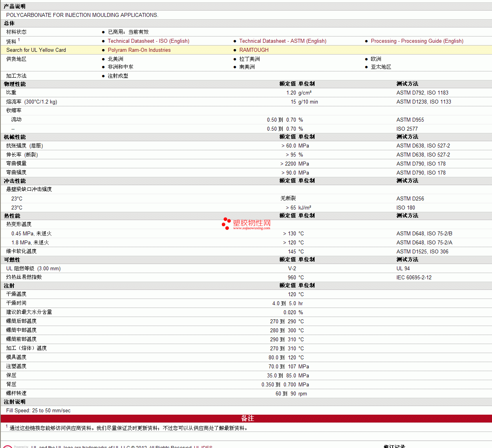The width and height of the screenshot is (492, 448).
Task: Select the 干燥温度 value 120
Action: 292,294
